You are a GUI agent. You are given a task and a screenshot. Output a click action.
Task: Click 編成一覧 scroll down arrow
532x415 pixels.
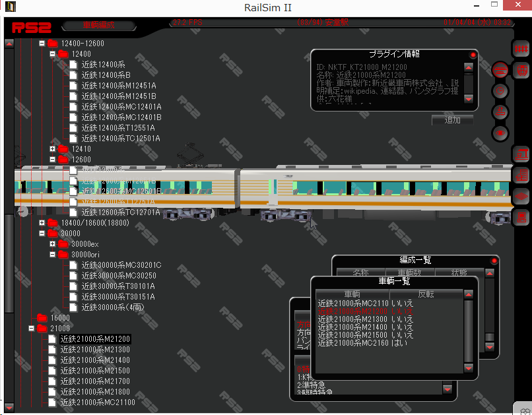coord(489,347)
